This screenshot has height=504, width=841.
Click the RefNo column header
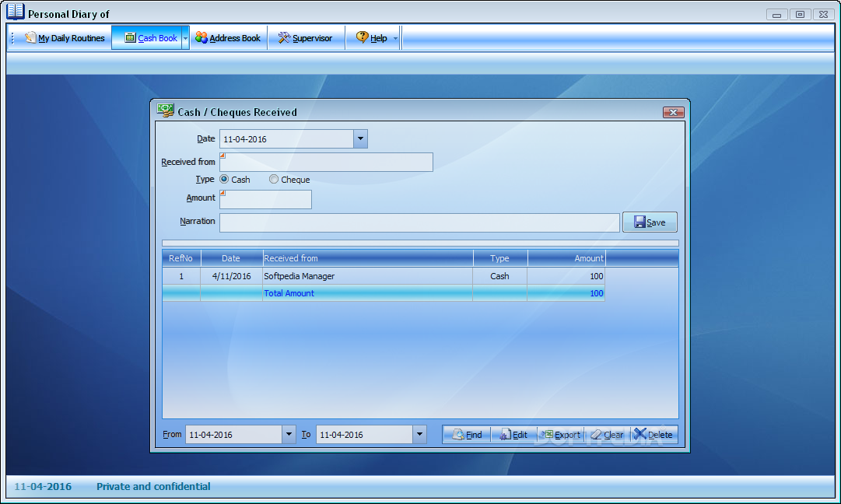click(181, 258)
